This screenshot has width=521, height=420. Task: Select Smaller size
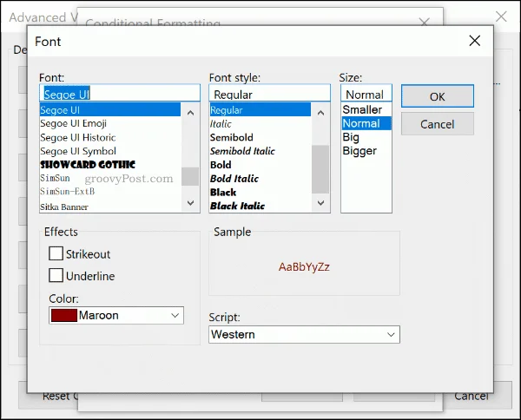pos(366,109)
